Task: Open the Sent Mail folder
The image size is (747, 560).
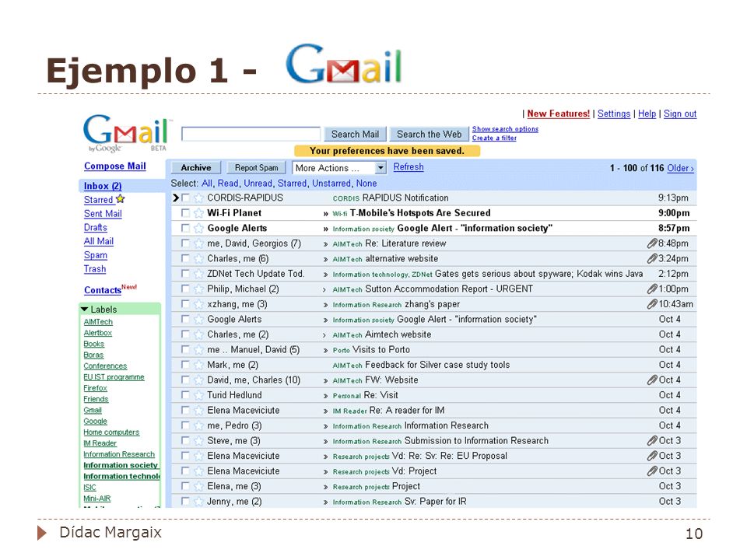Action: point(103,214)
